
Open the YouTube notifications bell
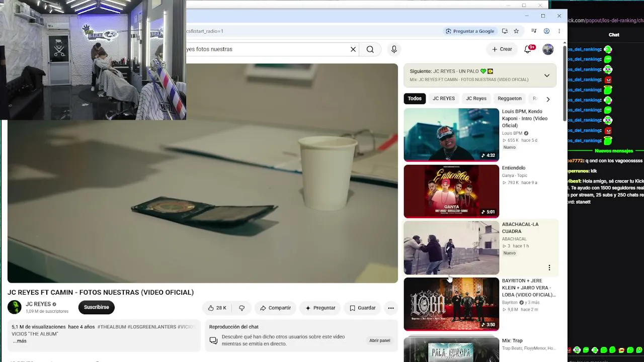[x=528, y=49]
